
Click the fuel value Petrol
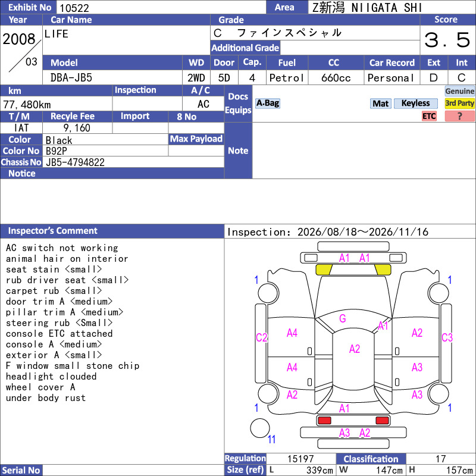[287, 78]
